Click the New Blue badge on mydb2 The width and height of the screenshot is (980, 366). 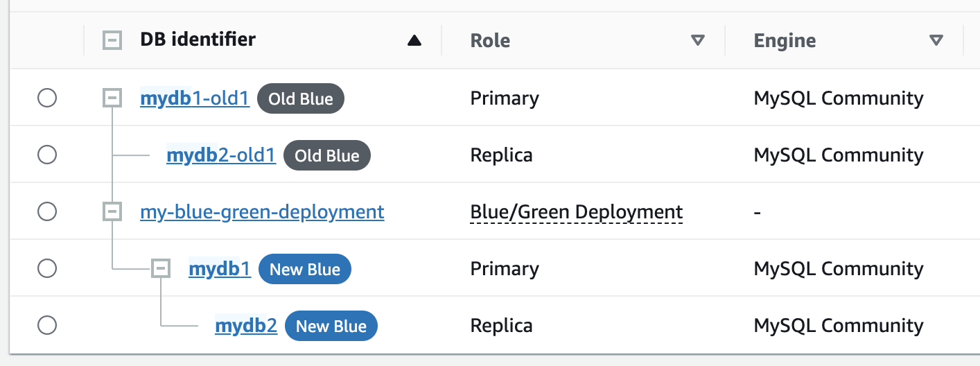click(x=331, y=326)
